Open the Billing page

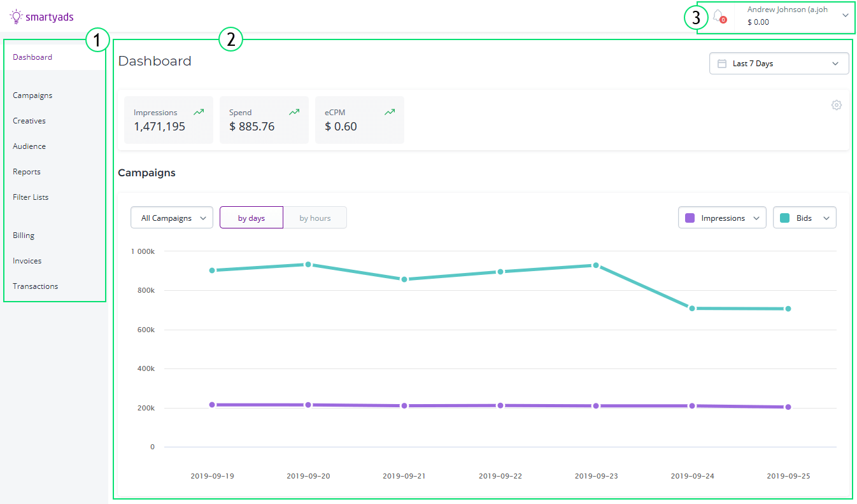(24, 235)
